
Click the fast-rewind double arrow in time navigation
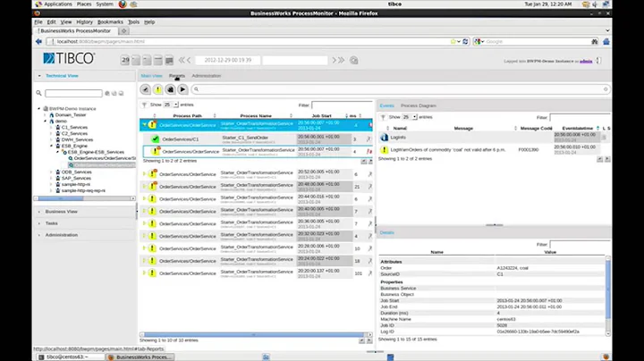pos(182,60)
